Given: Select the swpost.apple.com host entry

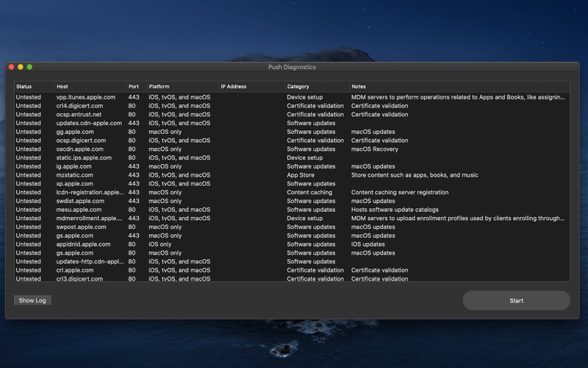Looking at the screenshot, I should [x=81, y=227].
